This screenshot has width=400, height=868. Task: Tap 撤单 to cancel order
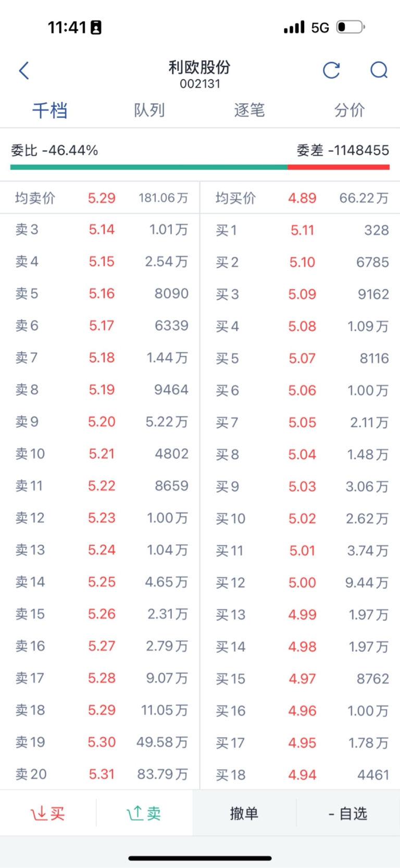[x=244, y=813]
